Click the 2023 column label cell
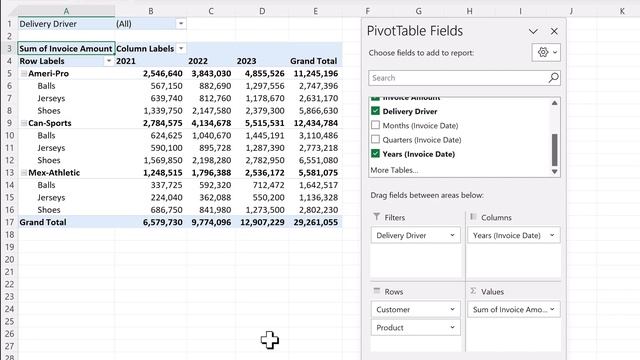Viewport: 640px width, 360px height. click(x=262, y=61)
